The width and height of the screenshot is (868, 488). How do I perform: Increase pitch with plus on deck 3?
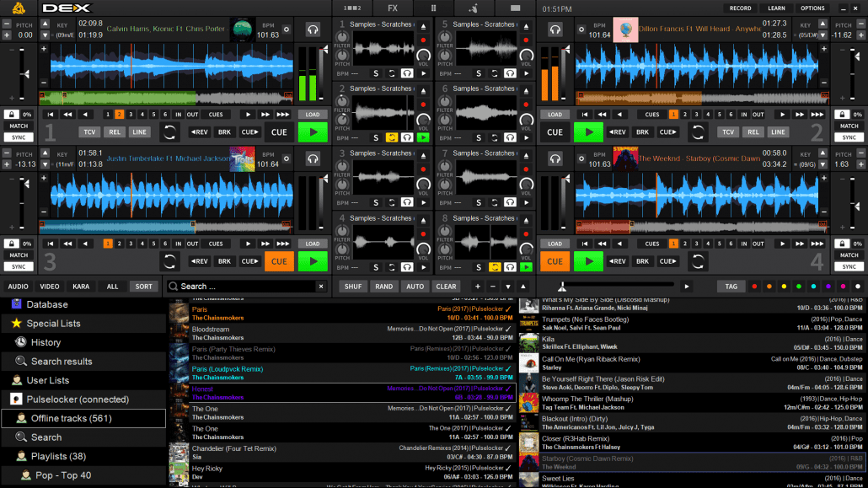point(7,164)
